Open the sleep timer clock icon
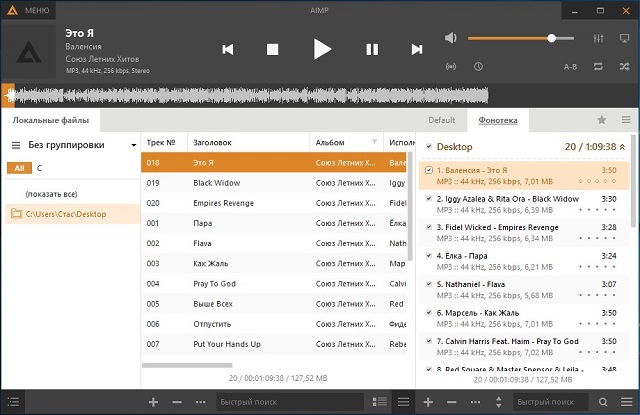 click(x=478, y=67)
